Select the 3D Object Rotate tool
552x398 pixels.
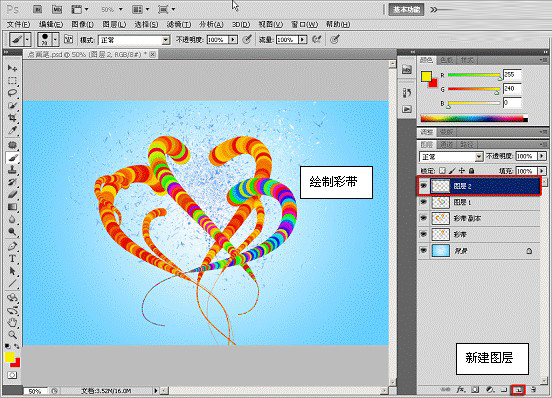tap(12, 298)
